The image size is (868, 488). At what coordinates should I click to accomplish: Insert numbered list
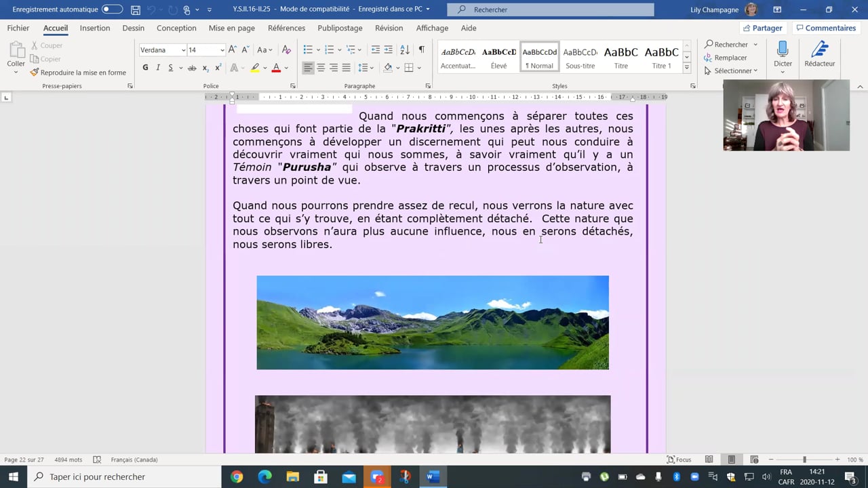point(330,49)
